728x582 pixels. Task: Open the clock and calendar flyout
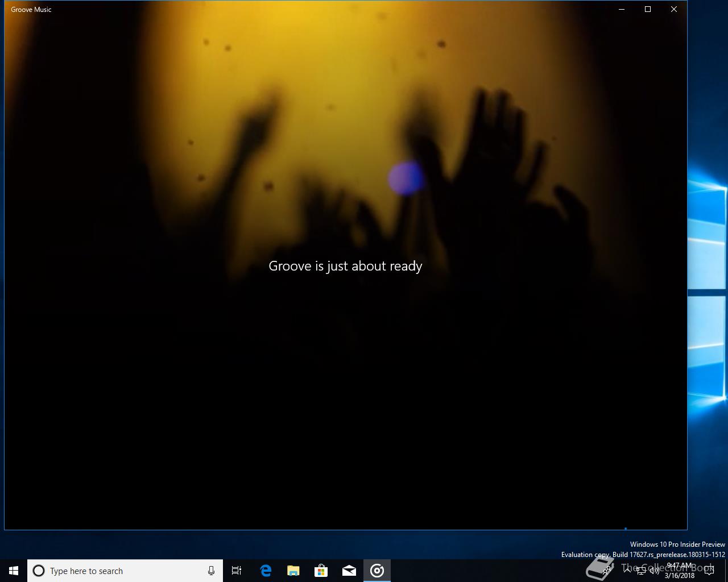[680, 571]
